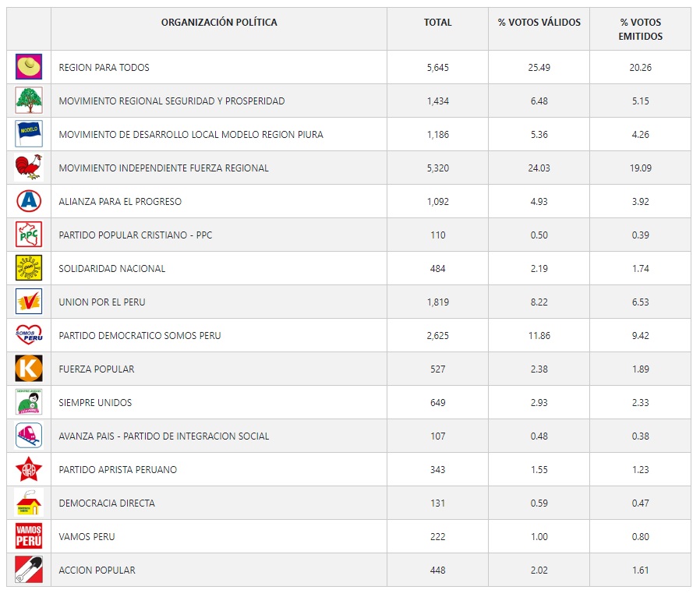
Task: Click the Organización Política column header
Action: click(x=219, y=23)
